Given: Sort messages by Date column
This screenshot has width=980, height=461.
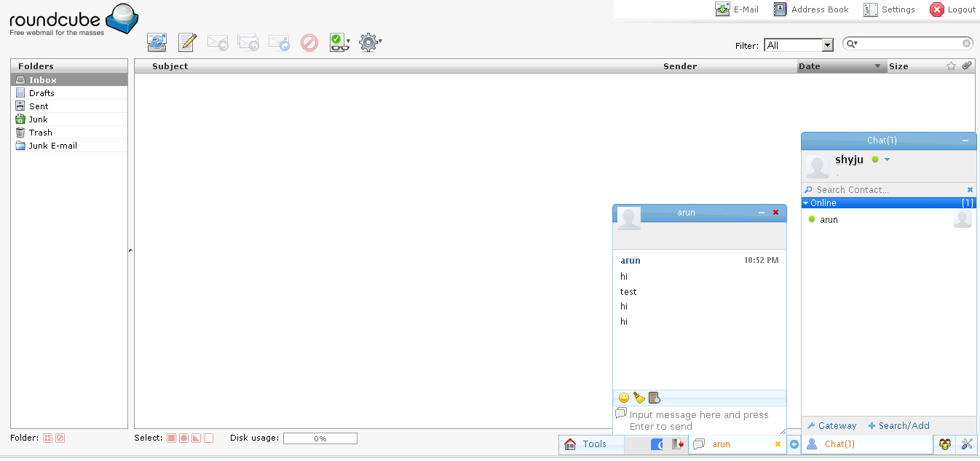Looking at the screenshot, I should pos(841,66).
